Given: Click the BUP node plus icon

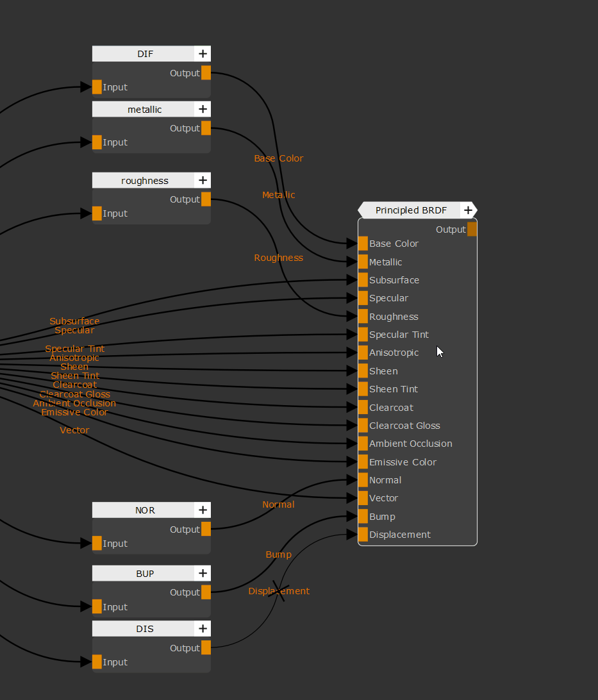Looking at the screenshot, I should click(203, 574).
